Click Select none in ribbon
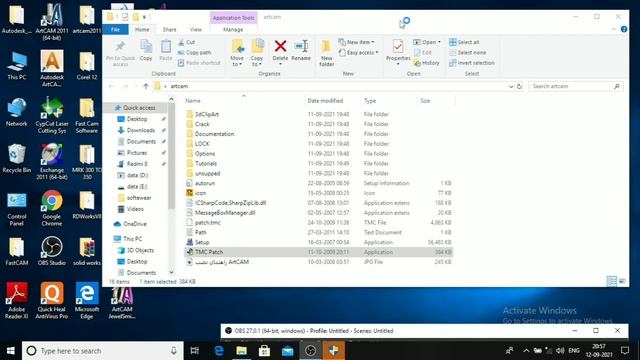The height and width of the screenshot is (360, 640). click(467, 53)
